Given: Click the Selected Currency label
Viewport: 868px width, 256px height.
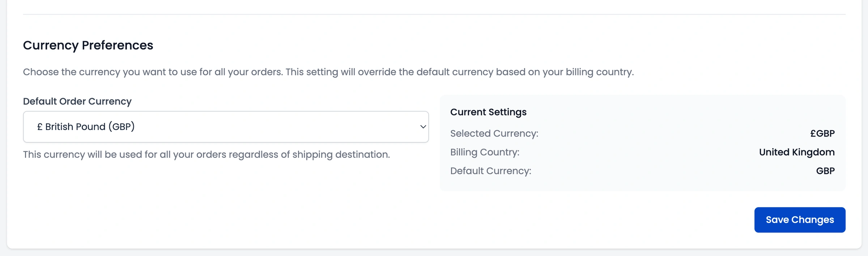Looking at the screenshot, I should click(x=494, y=133).
